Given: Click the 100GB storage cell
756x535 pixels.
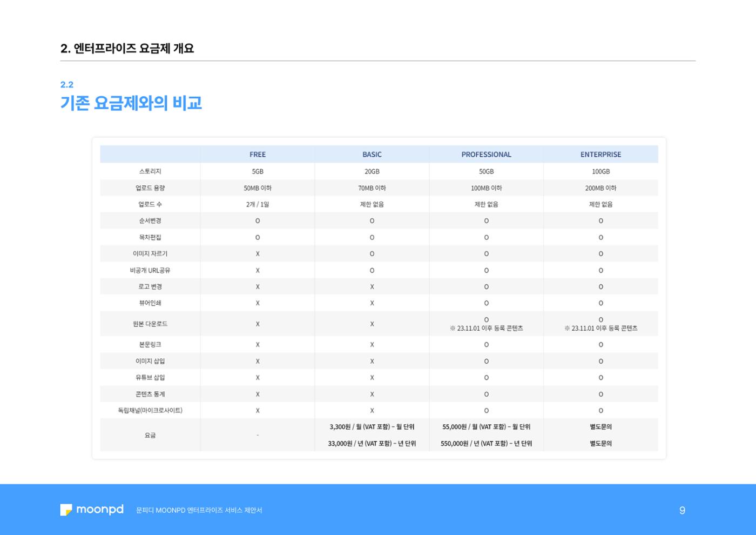Looking at the screenshot, I should point(600,171).
